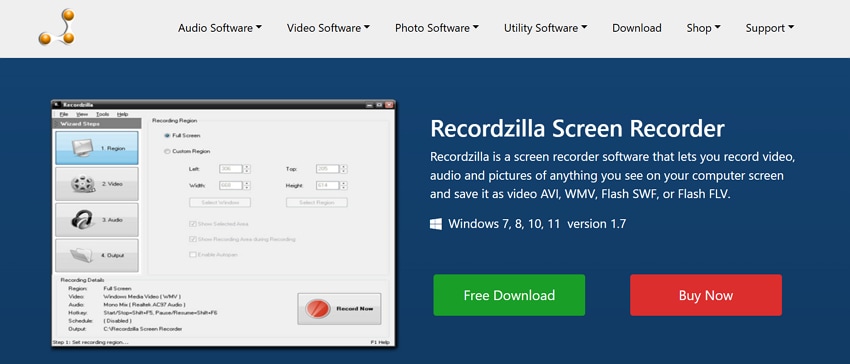Click the hotkey 'Start/Stop=Shift+F5' detail text
This screenshot has height=364, width=850.
coord(160,313)
